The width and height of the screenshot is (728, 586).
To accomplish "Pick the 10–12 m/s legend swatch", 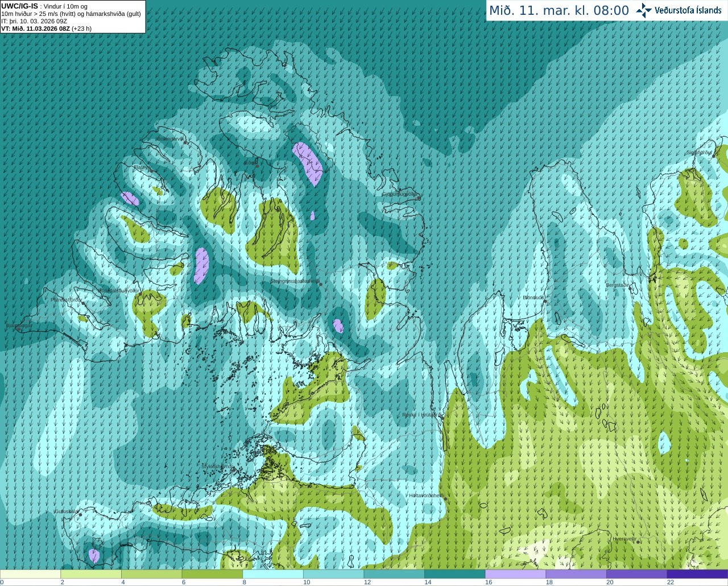I will click(x=333, y=574).
